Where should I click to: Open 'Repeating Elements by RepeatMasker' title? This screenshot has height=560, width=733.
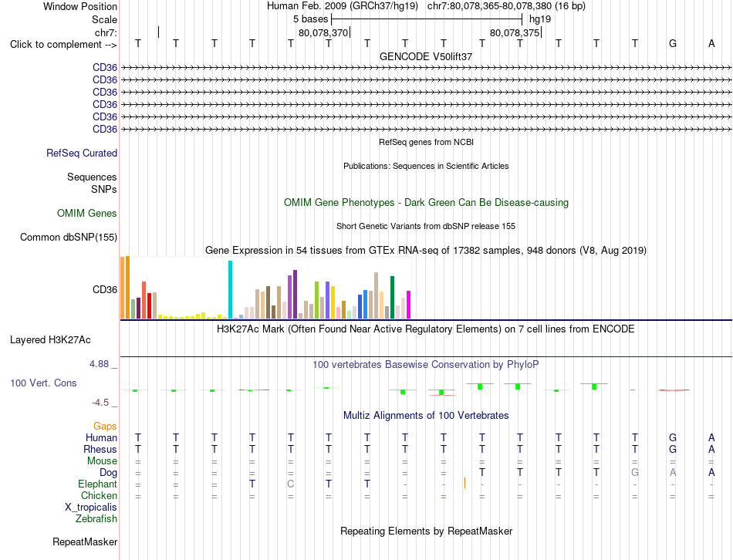[426, 531]
